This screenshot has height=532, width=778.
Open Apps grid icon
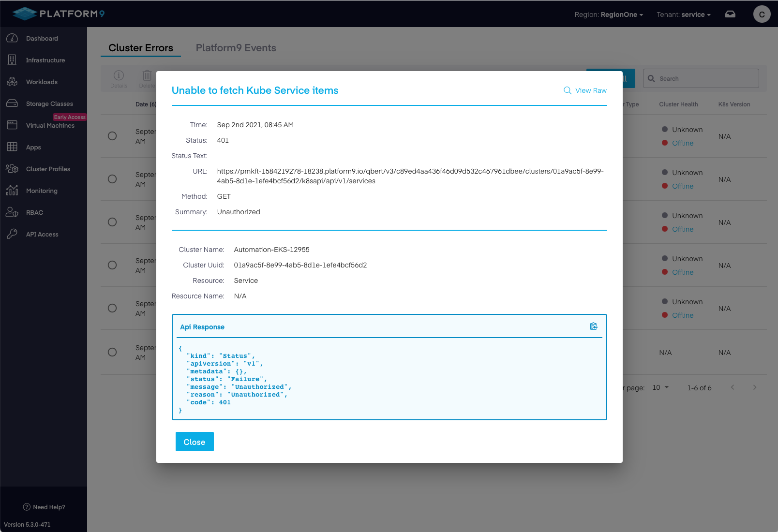(x=12, y=147)
